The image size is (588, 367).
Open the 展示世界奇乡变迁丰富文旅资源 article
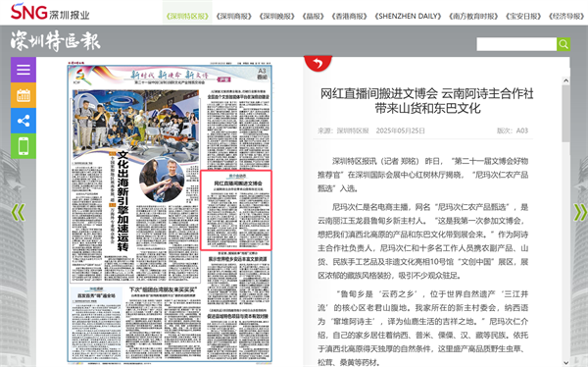point(238,259)
